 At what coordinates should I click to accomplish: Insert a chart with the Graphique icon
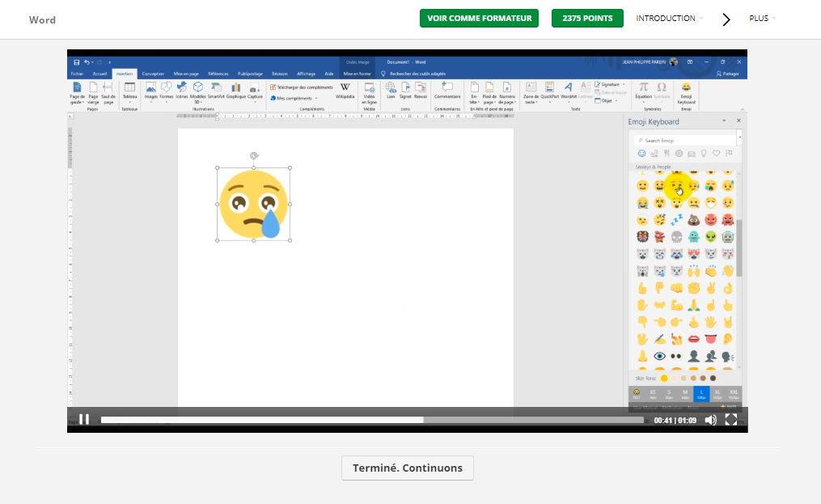point(235,89)
